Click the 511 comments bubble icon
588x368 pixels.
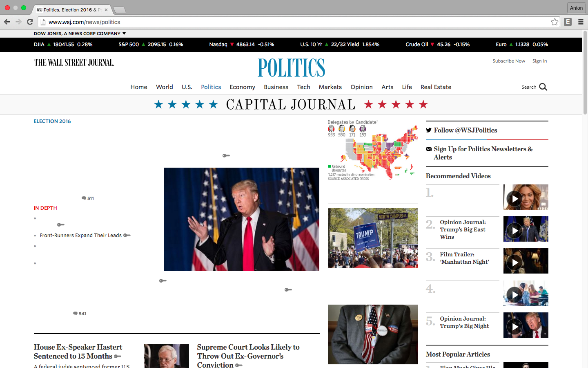point(84,198)
